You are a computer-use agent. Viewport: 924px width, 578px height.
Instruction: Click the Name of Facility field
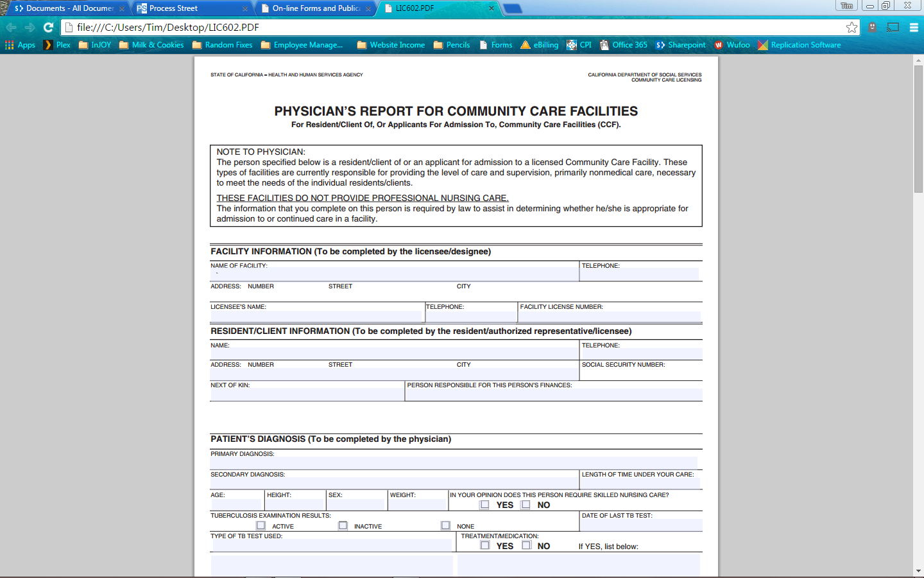(x=394, y=274)
